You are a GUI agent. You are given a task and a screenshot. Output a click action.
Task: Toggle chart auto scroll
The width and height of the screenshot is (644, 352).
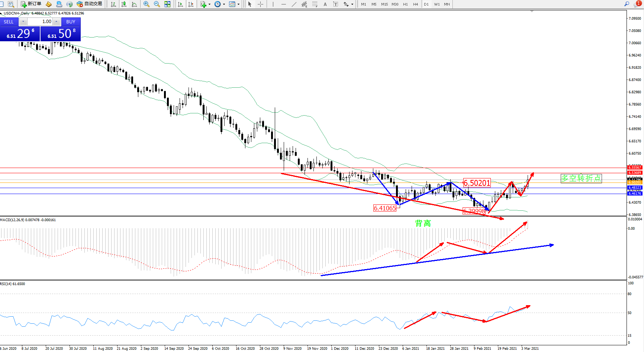click(180, 4)
